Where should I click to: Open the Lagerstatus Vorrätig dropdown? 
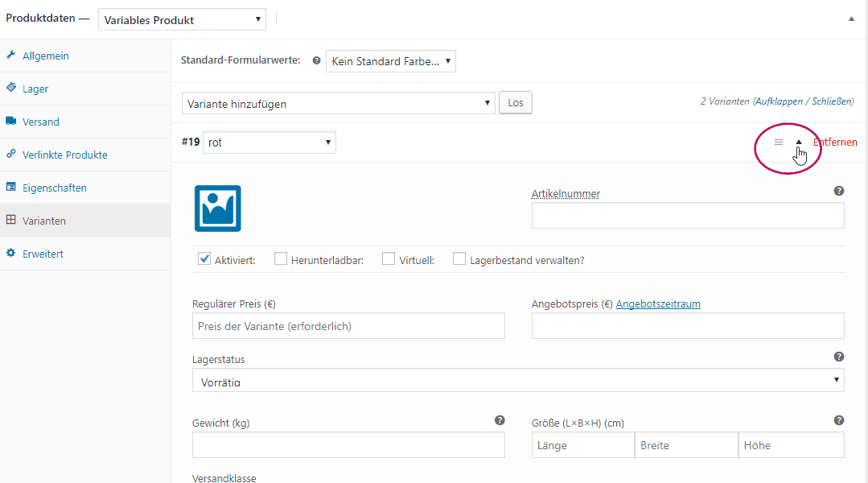pyautogui.click(x=517, y=380)
